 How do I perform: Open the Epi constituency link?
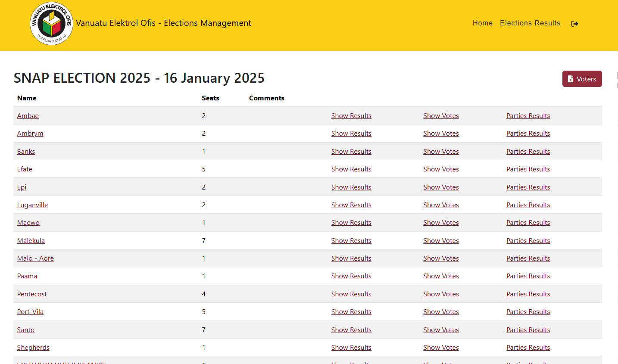click(22, 187)
